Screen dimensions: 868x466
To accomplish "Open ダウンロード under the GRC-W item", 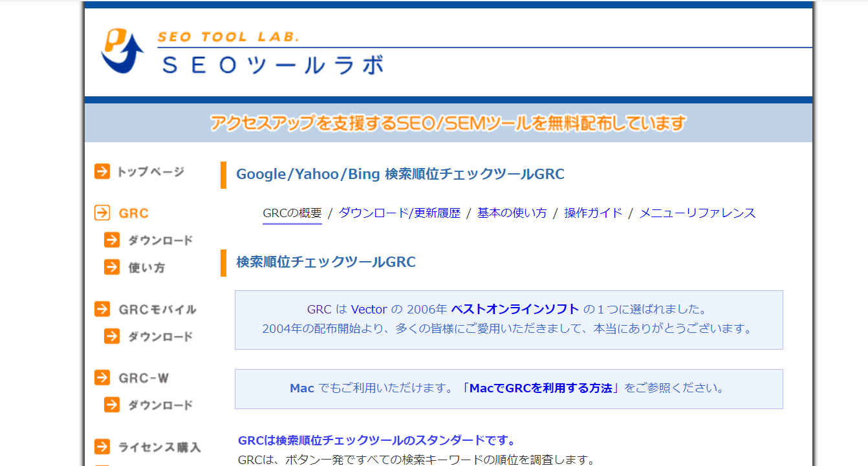I will 160,405.
